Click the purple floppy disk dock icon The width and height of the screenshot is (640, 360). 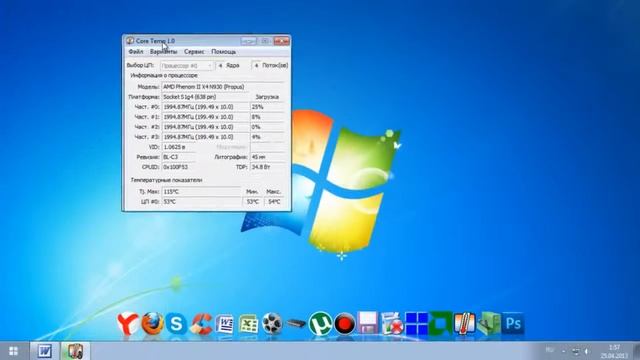[x=368, y=322]
